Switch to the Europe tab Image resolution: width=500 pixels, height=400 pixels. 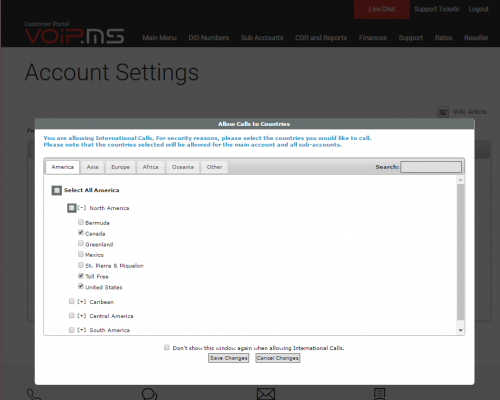click(x=120, y=167)
